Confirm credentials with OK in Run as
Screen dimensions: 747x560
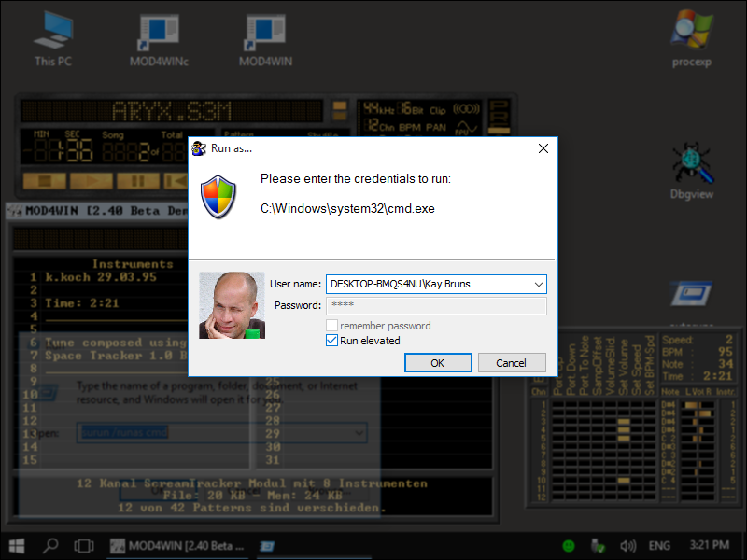tap(438, 363)
